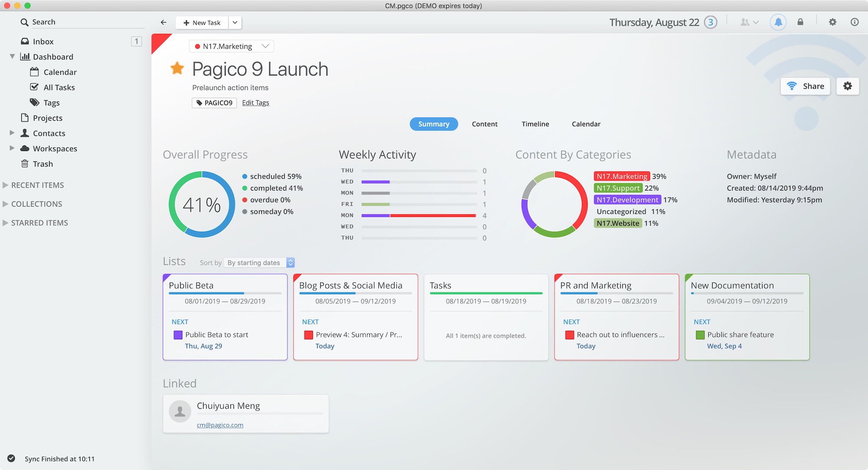Open the Tags icon in sidebar
868x470 pixels.
[x=34, y=102]
